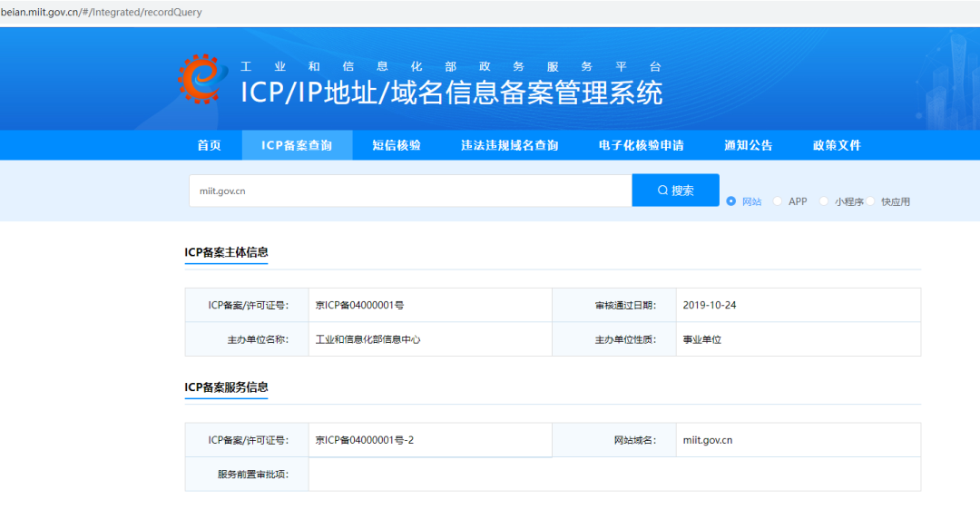Click the date 2019-10-24
The height and width of the screenshot is (509, 980).
coord(710,305)
